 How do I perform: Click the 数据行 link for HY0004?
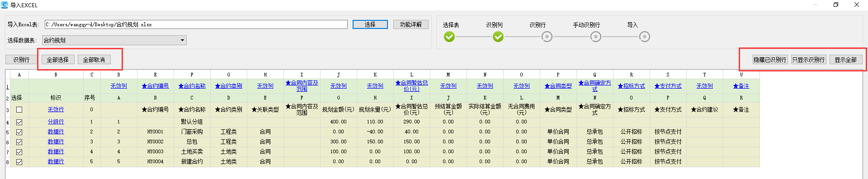click(x=56, y=162)
